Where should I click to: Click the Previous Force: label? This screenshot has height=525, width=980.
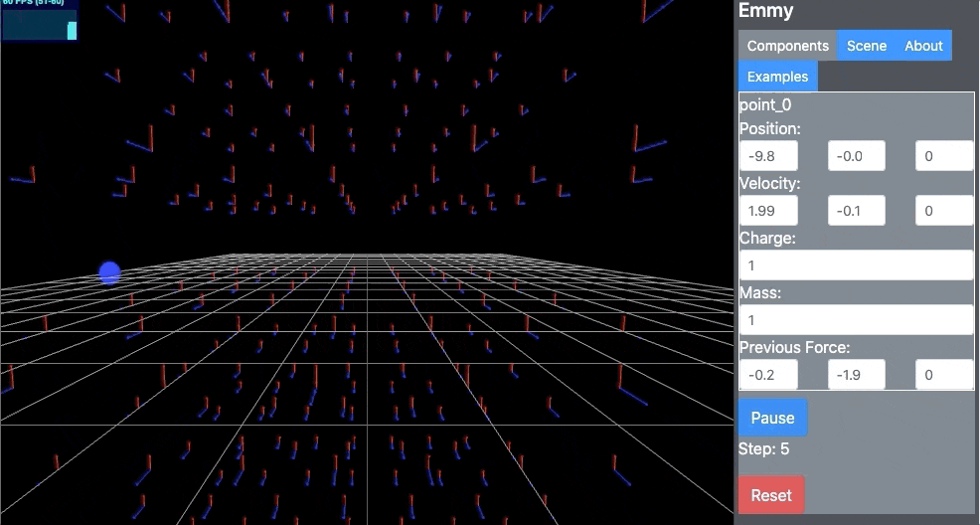pyautogui.click(x=794, y=347)
